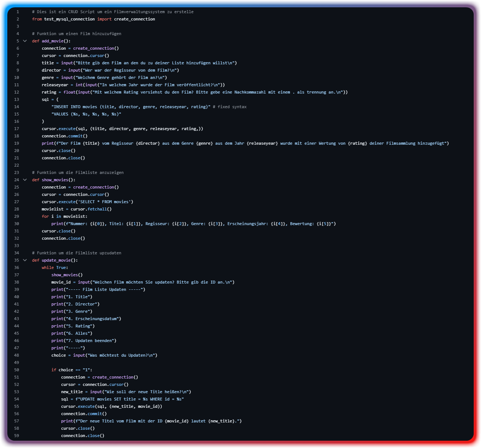
Task: Click line number 1 to select it
Action: (18, 12)
